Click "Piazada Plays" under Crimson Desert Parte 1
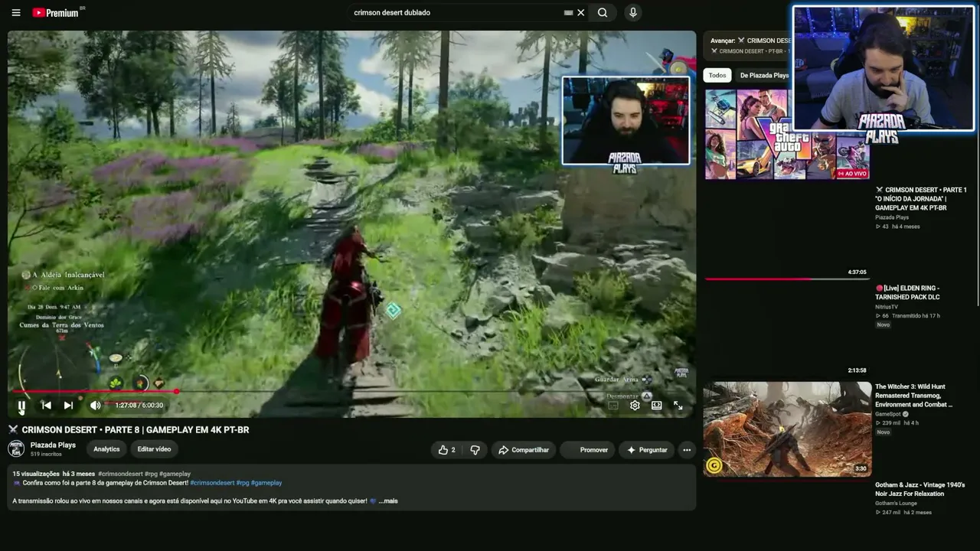This screenshot has height=551, width=980. point(892,217)
